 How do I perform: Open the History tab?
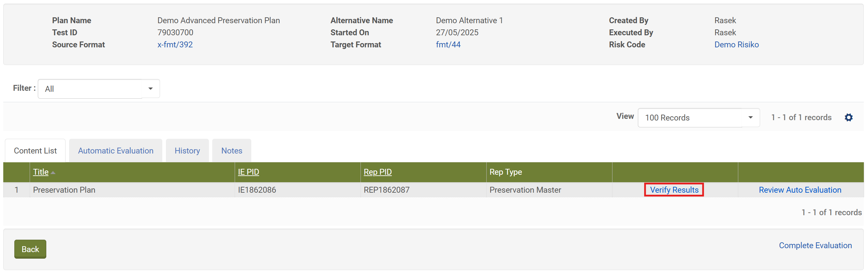(187, 151)
